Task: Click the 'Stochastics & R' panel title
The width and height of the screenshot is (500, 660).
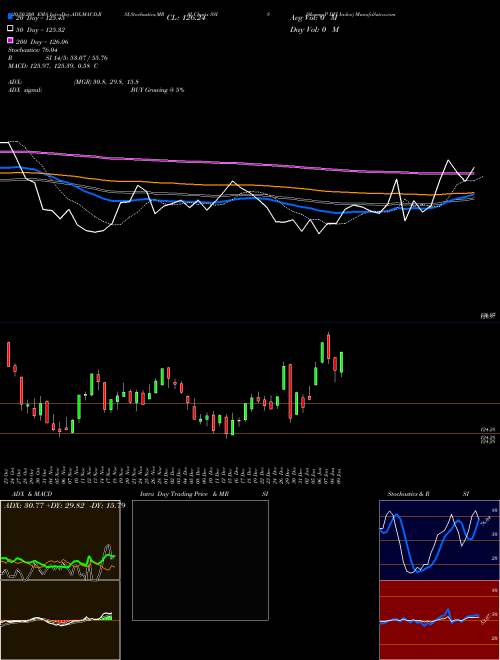Action: [x=408, y=494]
